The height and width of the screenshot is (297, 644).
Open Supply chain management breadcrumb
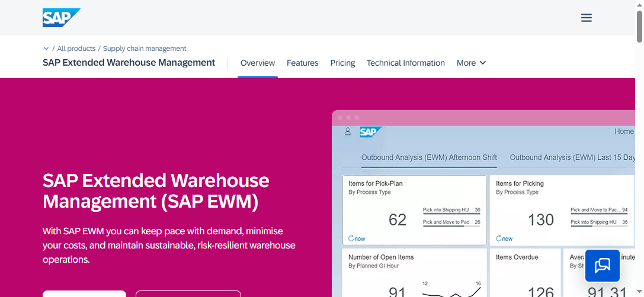(x=145, y=49)
